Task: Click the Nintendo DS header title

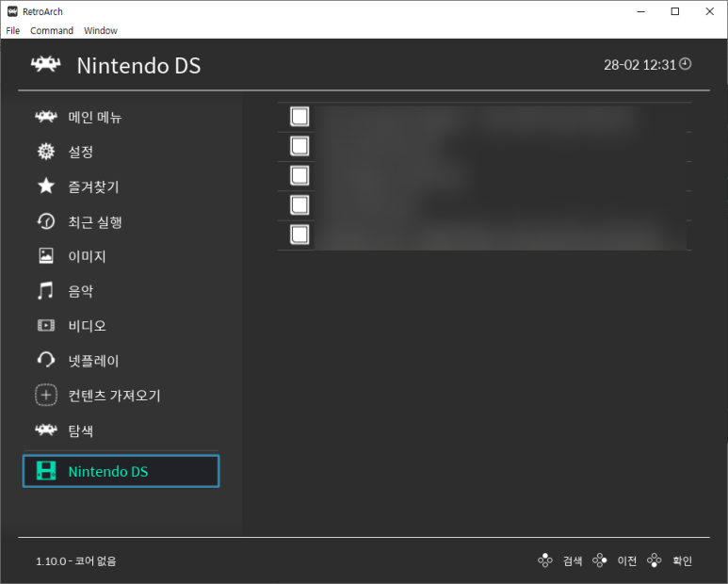Action: (x=138, y=65)
